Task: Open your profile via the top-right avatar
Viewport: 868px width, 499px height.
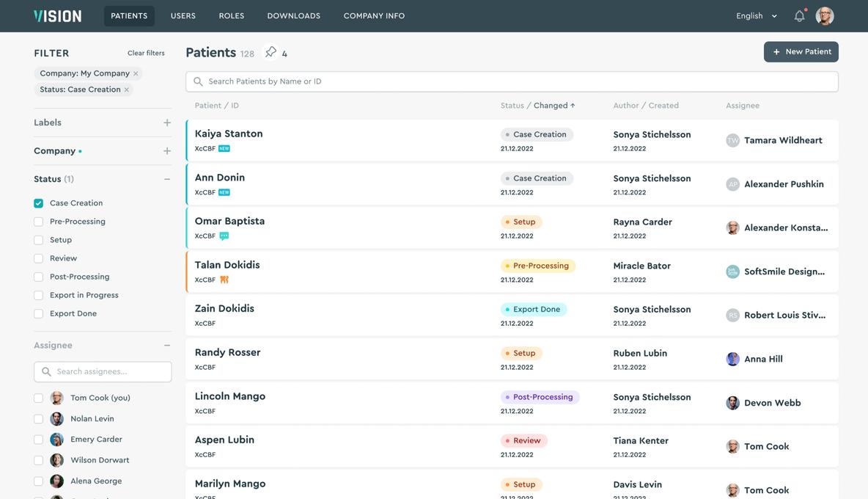Action: [825, 14]
